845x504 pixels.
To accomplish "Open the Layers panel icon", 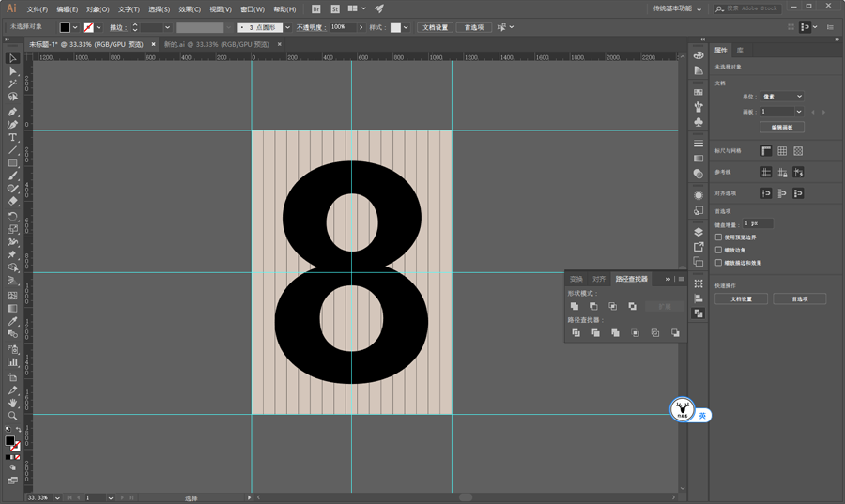I will [699, 232].
